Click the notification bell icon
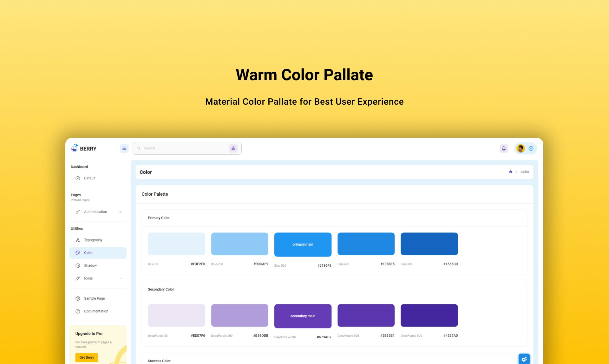Image resolution: width=609 pixels, height=364 pixels. (504, 148)
